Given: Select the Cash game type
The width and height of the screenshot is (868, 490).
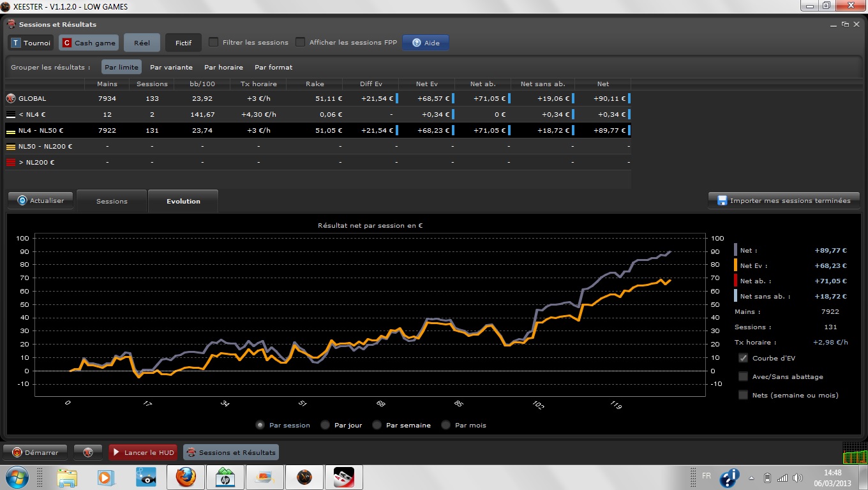Looking at the screenshot, I should [89, 43].
